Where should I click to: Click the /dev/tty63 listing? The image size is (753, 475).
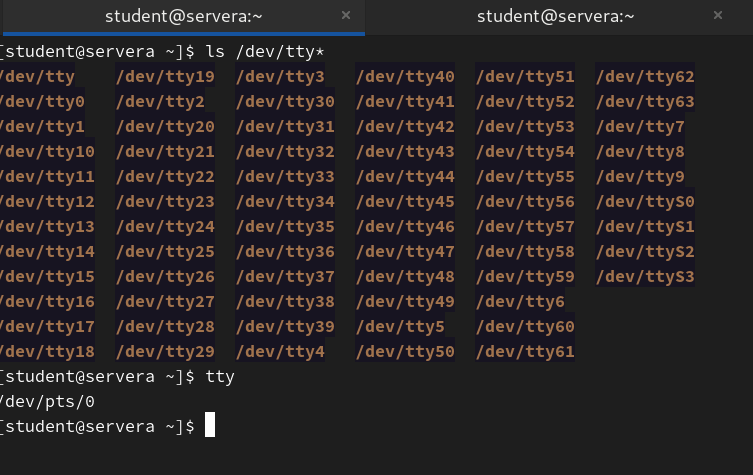coord(645,101)
